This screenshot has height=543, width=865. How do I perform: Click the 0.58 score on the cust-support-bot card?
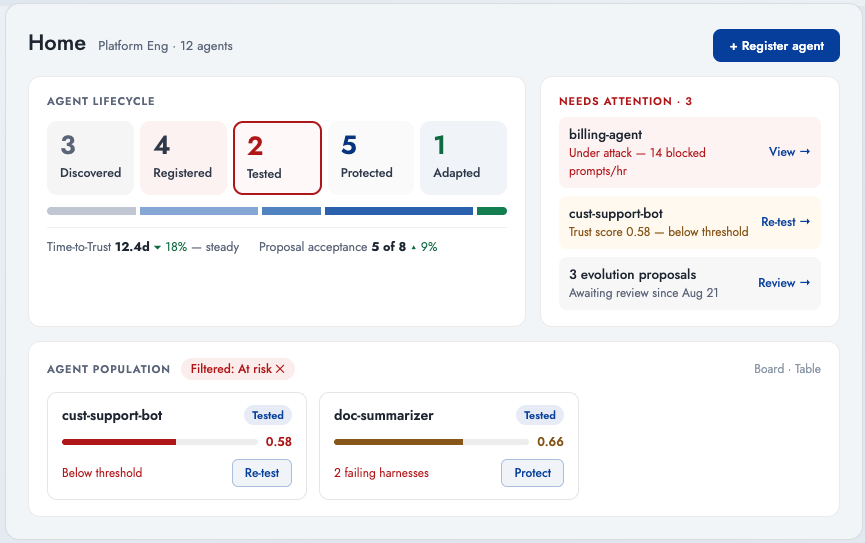coord(279,441)
